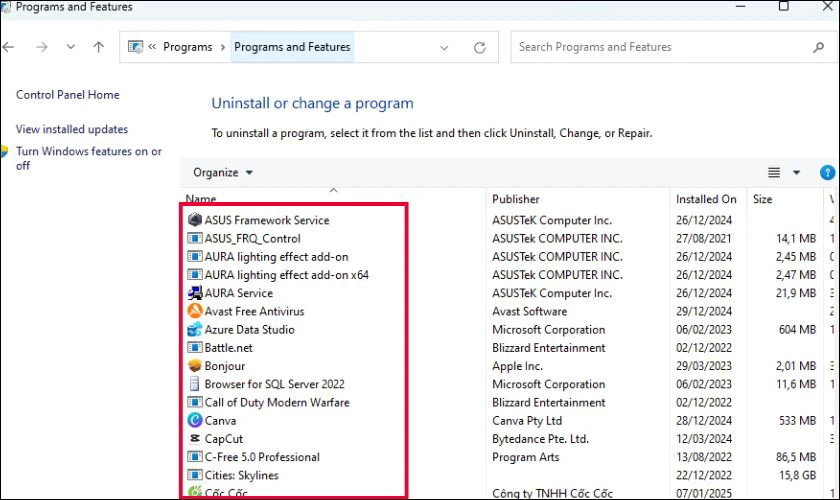Select the Programs breadcrumb
Screen dimensions: 840x500
188,47
